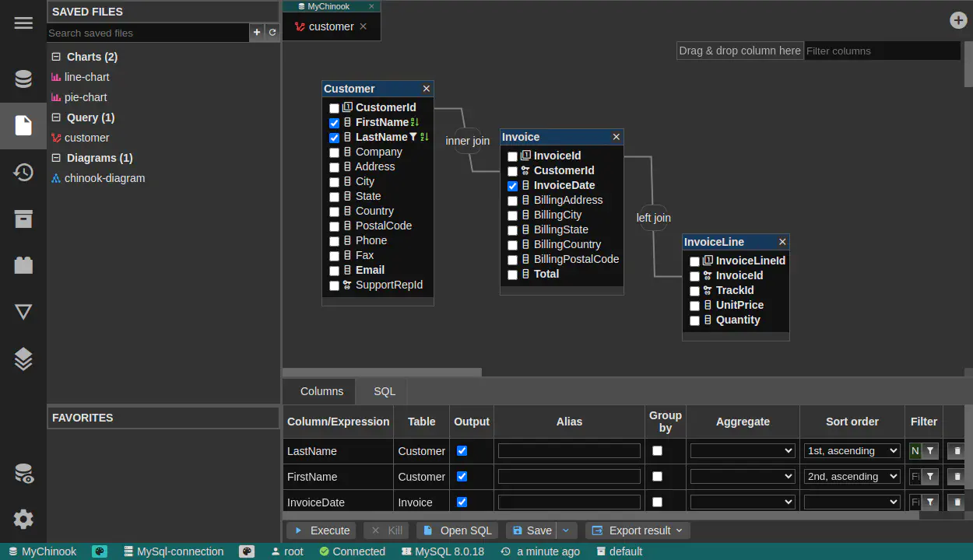Click the Execute button
Viewport: 973px width, 560px height.
click(321, 530)
